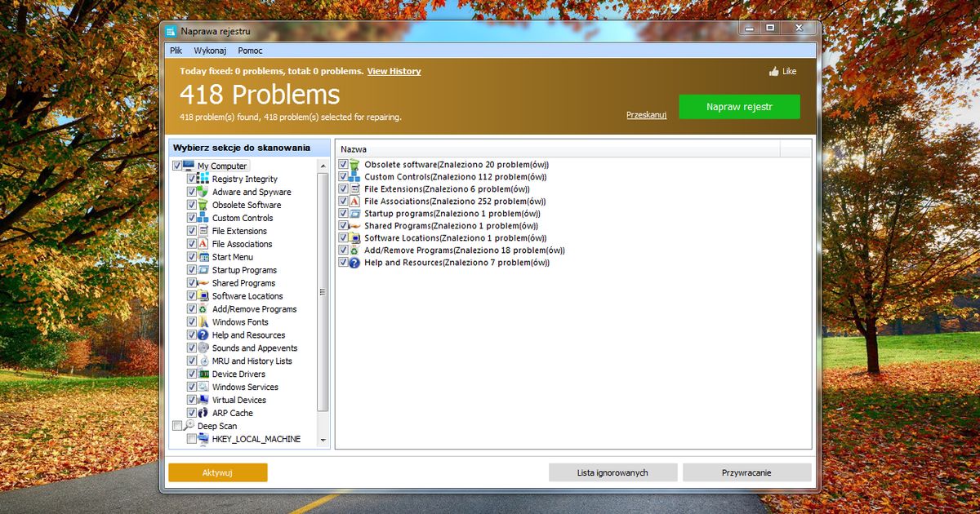Open the View History link
The height and width of the screenshot is (514, 980).
point(394,72)
